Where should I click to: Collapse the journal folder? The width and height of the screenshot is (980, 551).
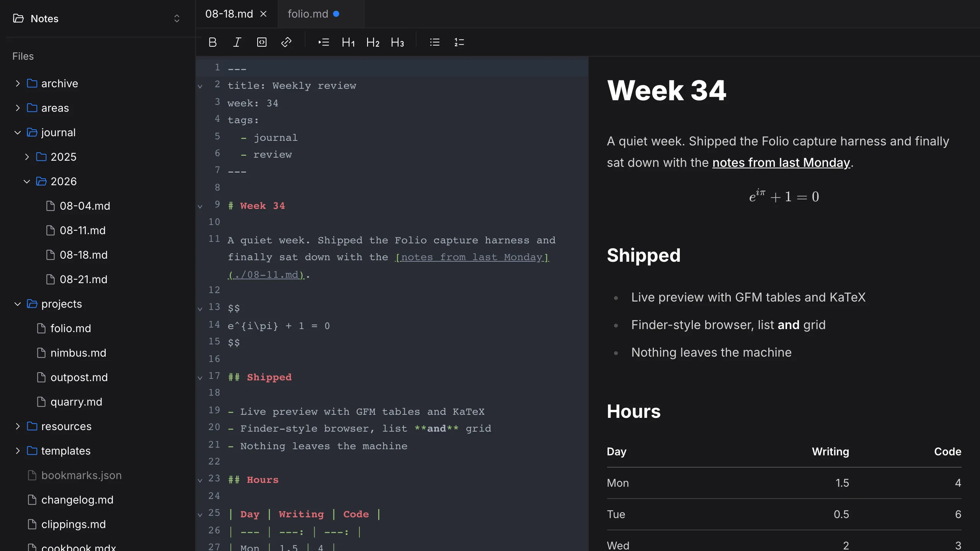(x=18, y=132)
